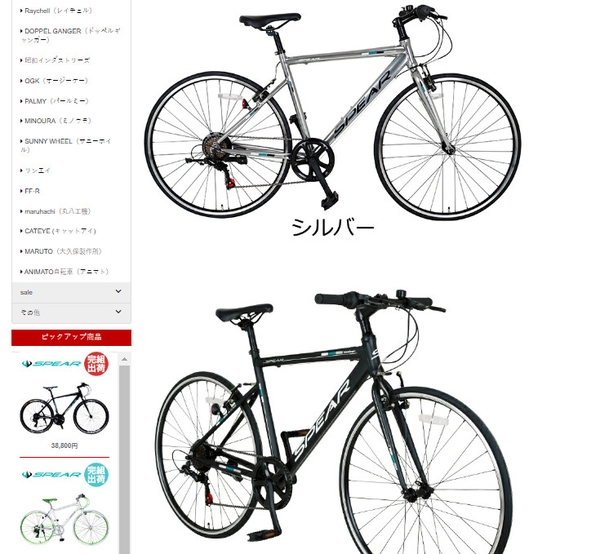The width and height of the screenshot is (600, 554).
Task: Click the black SPEAR bike pickup thumbnail
Action: click(x=64, y=408)
